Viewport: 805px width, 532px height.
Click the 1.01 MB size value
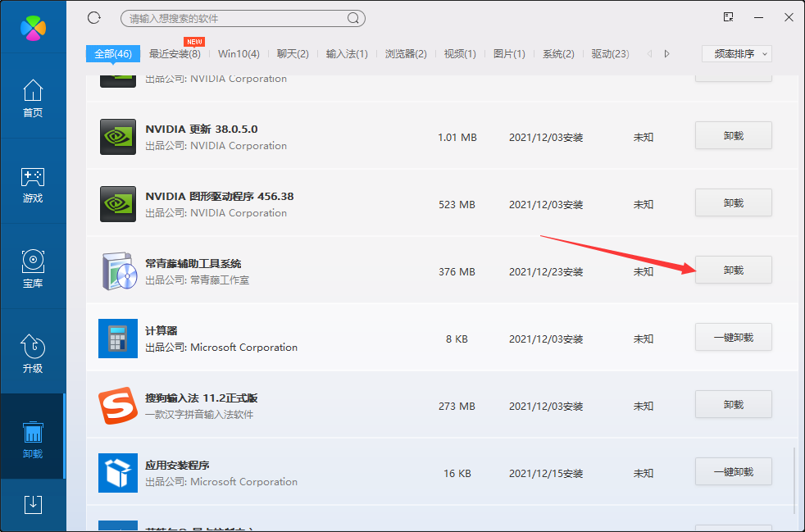coord(457,137)
